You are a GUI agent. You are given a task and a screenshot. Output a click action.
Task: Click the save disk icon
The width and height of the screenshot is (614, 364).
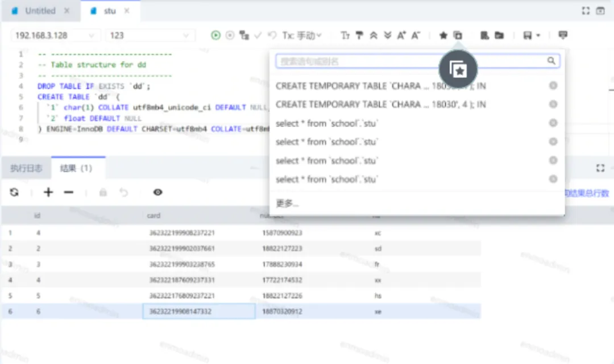pos(528,36)
